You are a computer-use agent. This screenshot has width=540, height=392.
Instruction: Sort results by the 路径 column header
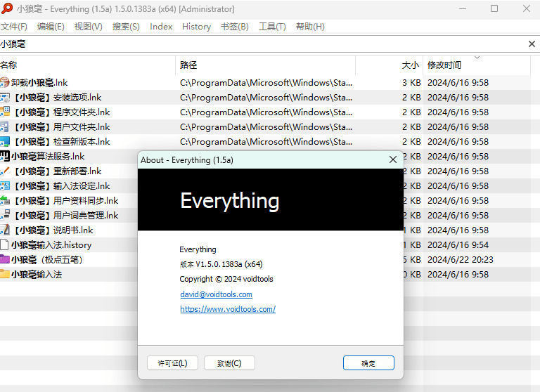pos(188,65)
